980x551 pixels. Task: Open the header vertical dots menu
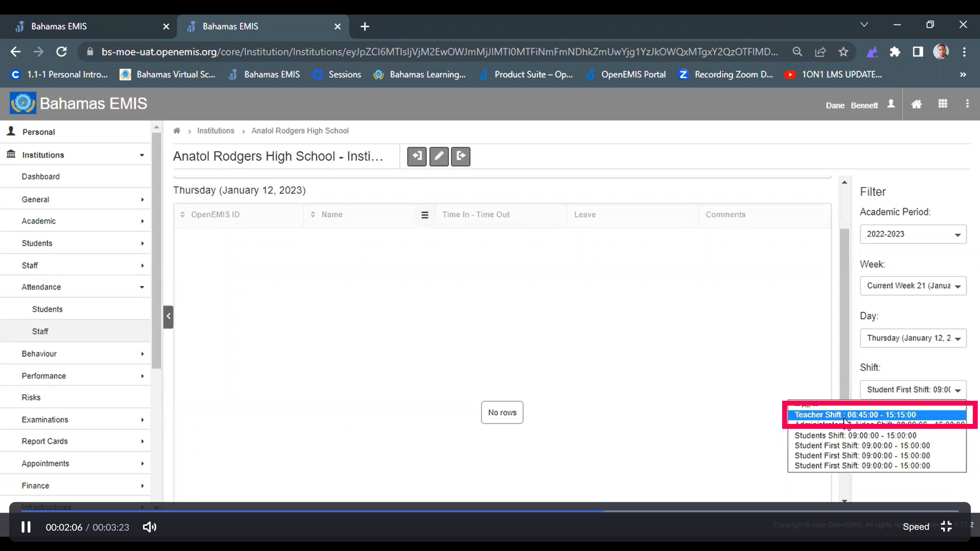[967, 104]
